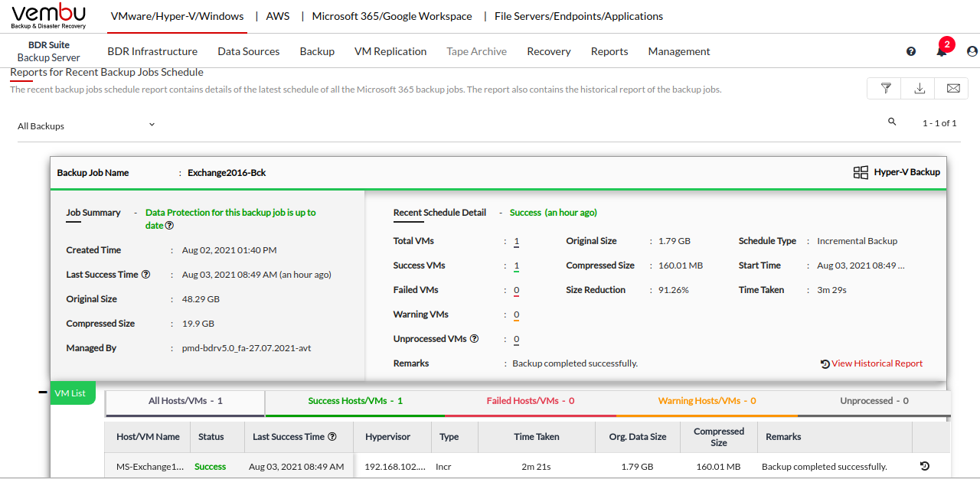Click the Unprocessed VMs count link
The width and height of the screenshot is (980, 479).
point(517,339)
